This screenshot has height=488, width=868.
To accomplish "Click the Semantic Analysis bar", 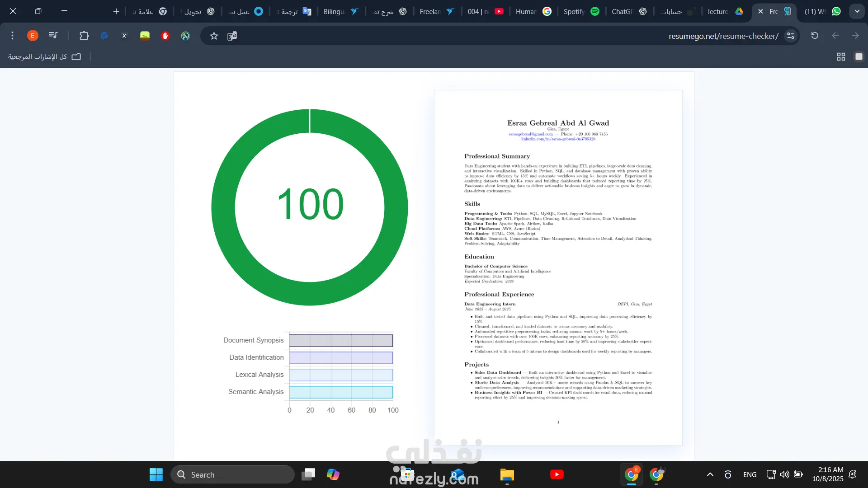I will click(341, 392).
